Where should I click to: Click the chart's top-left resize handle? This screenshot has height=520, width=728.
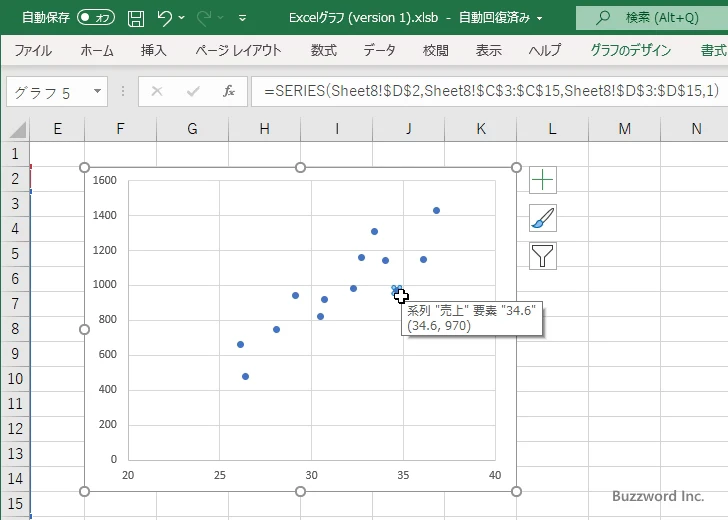[x=84, y=167]
